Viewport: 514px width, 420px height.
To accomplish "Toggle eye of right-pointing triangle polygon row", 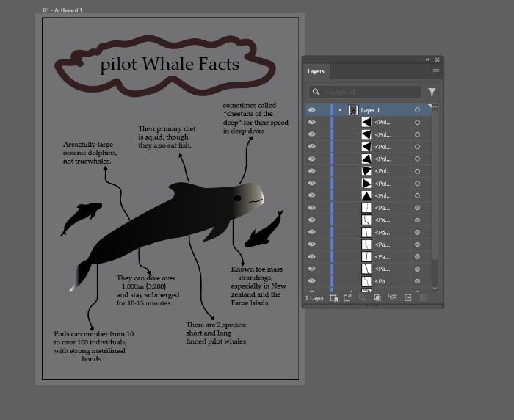I will click(312, 184).
